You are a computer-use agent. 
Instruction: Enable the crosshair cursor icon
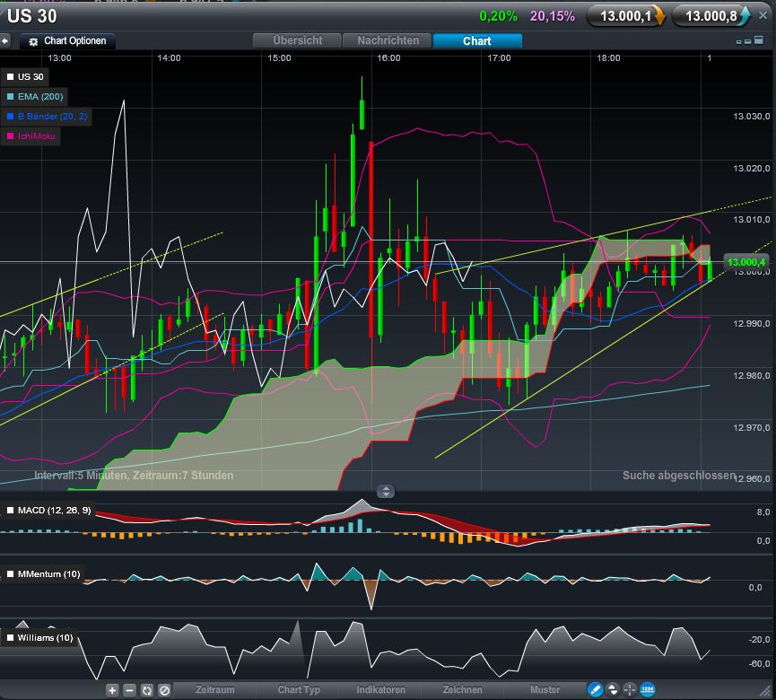629,689
